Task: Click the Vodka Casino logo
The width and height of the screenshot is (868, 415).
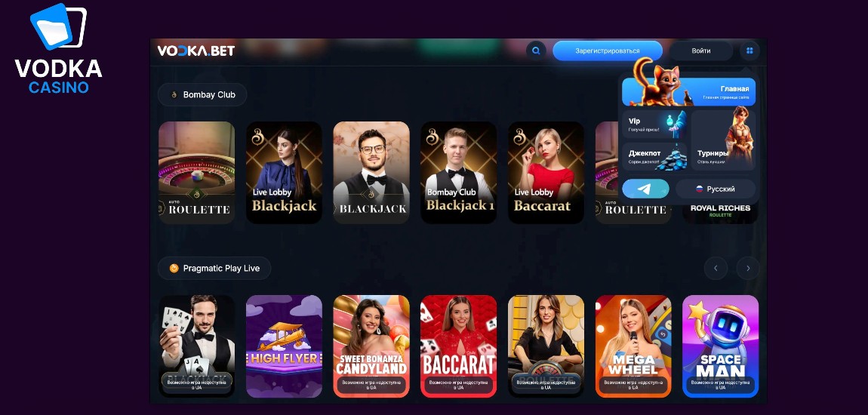Action: coord(58,48)
